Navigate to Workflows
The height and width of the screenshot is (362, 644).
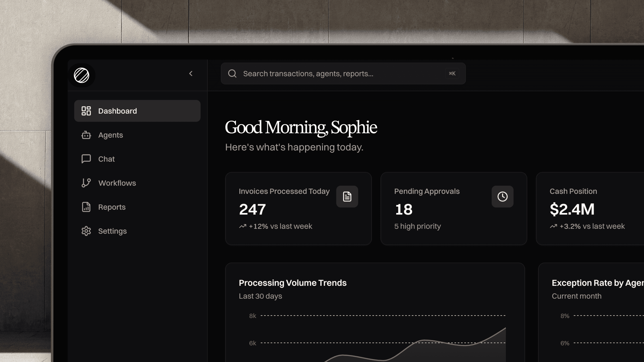[x=137, y=183]
